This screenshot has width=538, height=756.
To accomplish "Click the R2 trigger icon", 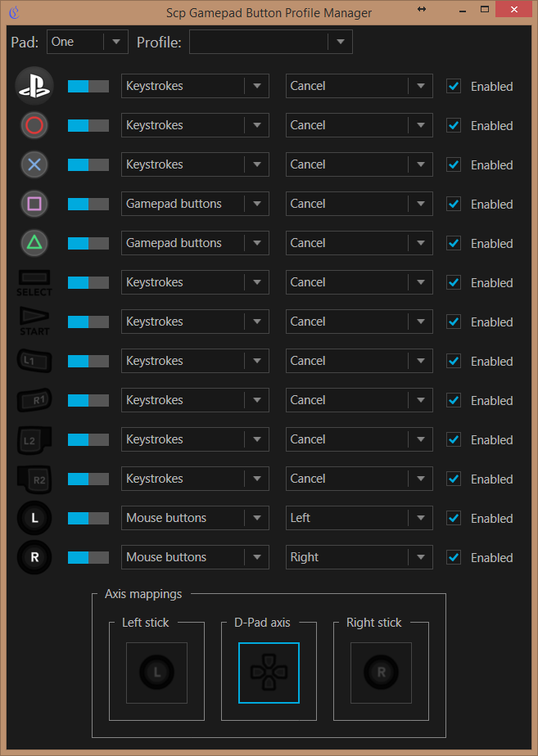I will 34,479.
